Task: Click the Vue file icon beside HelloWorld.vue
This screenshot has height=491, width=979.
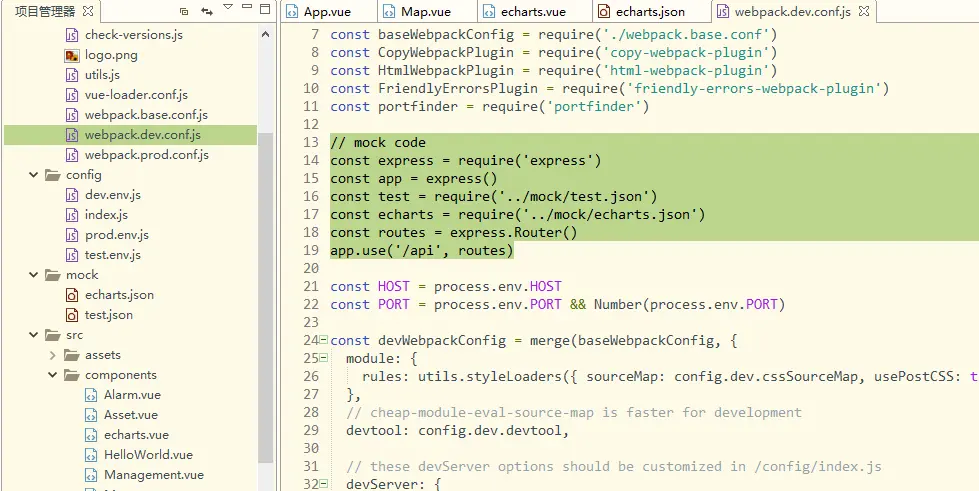Action: pyautogui.click(x=91, y=455)
